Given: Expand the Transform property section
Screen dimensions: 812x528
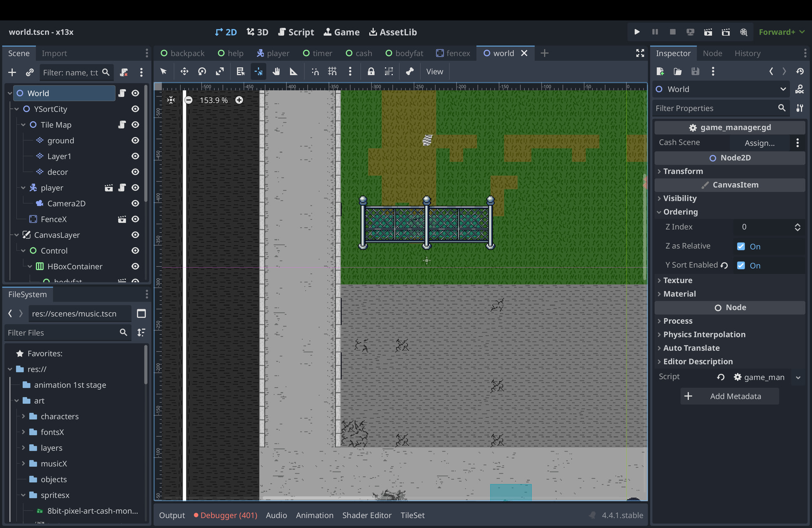Looking at the screenshot, I should point(683,171).
